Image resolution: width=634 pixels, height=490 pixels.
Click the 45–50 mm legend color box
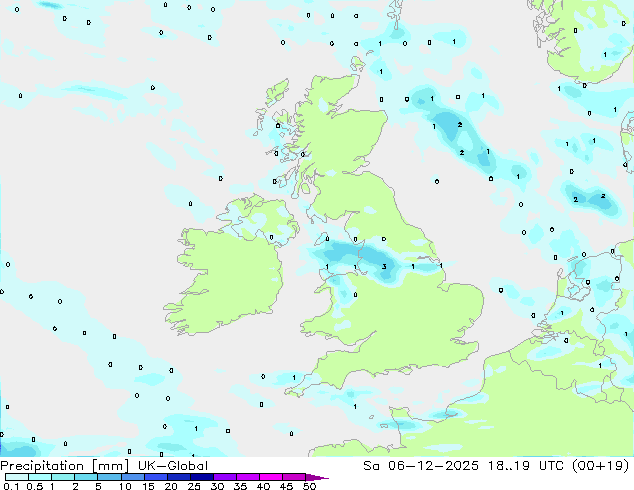click(x=294, y=477)
